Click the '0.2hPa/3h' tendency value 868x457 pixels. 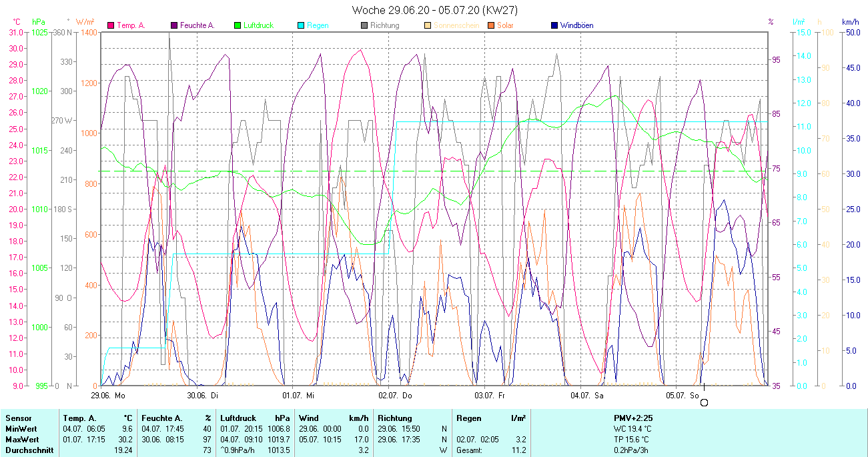coord(630,450)
